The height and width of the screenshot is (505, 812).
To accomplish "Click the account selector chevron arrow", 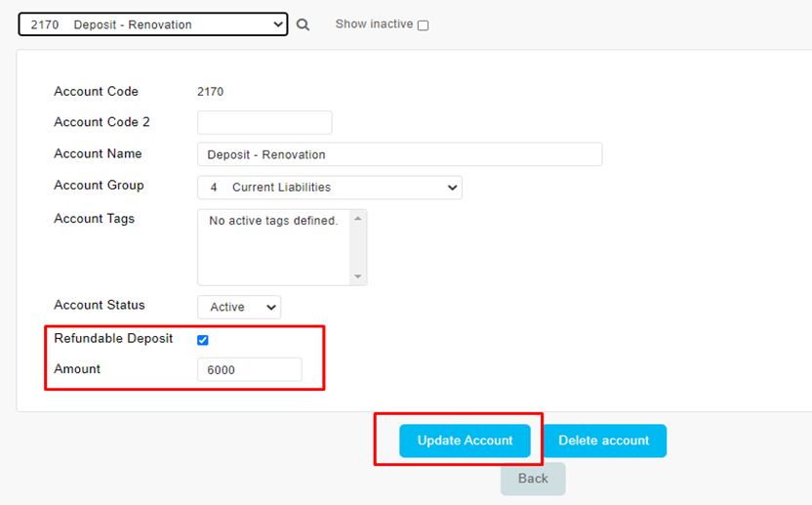I will (278, 24).
